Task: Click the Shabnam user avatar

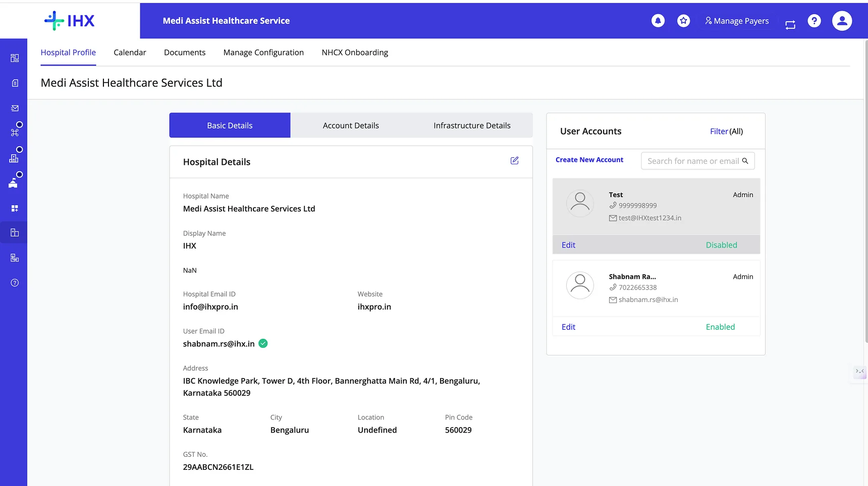Action: tap(580, 285)
